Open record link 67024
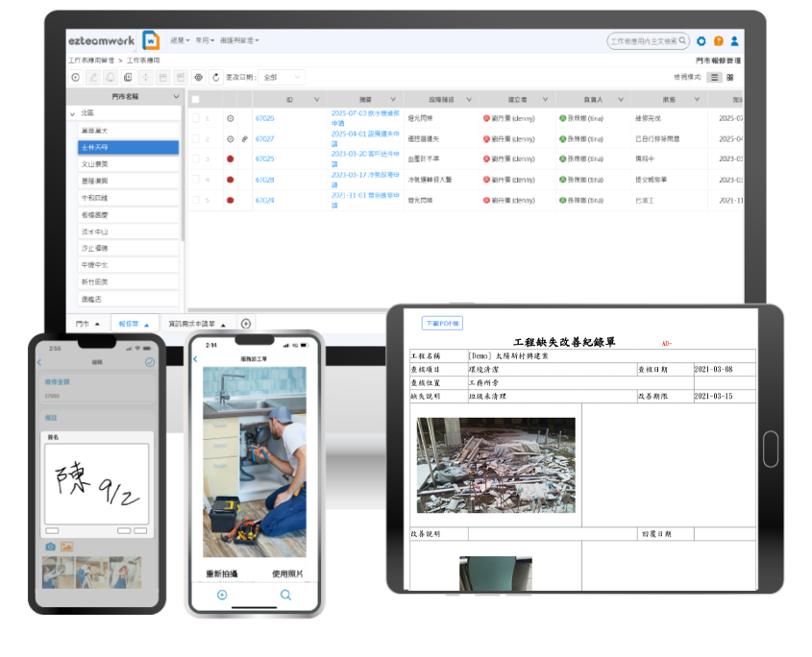Screen dimensions: 812x657 [x=264, y=201]
